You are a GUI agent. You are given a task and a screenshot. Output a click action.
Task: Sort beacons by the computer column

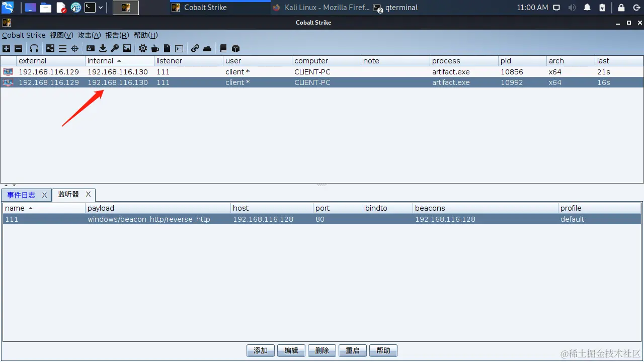coord(327,61)
